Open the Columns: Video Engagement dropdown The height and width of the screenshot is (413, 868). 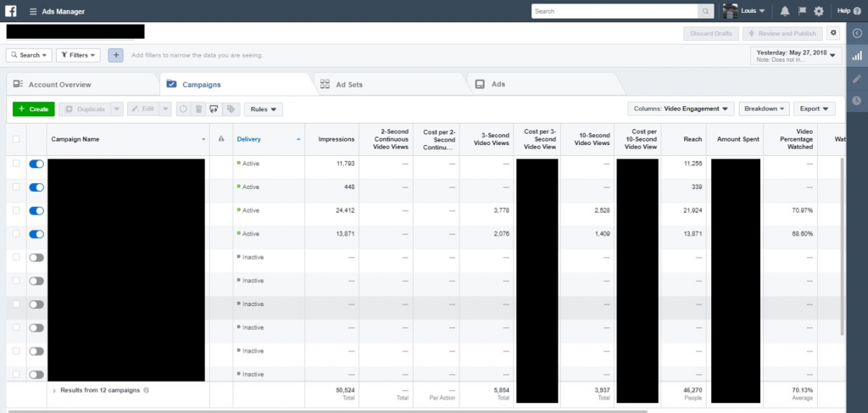[x=681, y=109]
